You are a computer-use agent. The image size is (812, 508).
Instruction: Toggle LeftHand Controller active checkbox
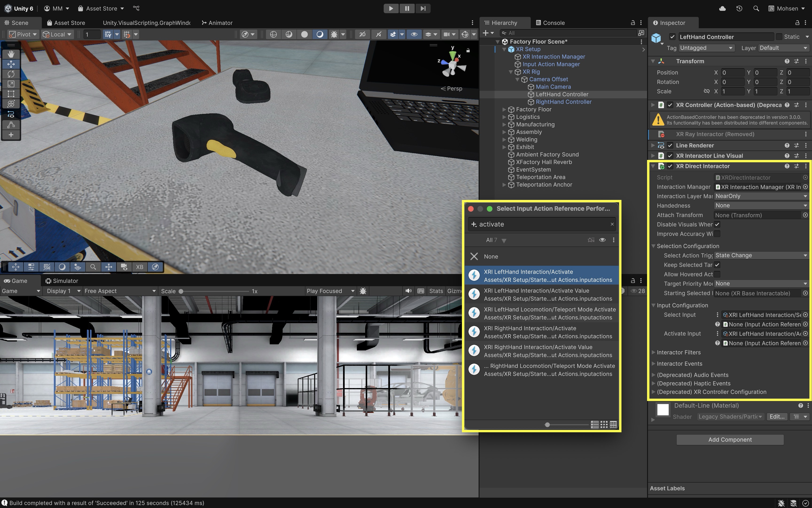coord(672,37)
